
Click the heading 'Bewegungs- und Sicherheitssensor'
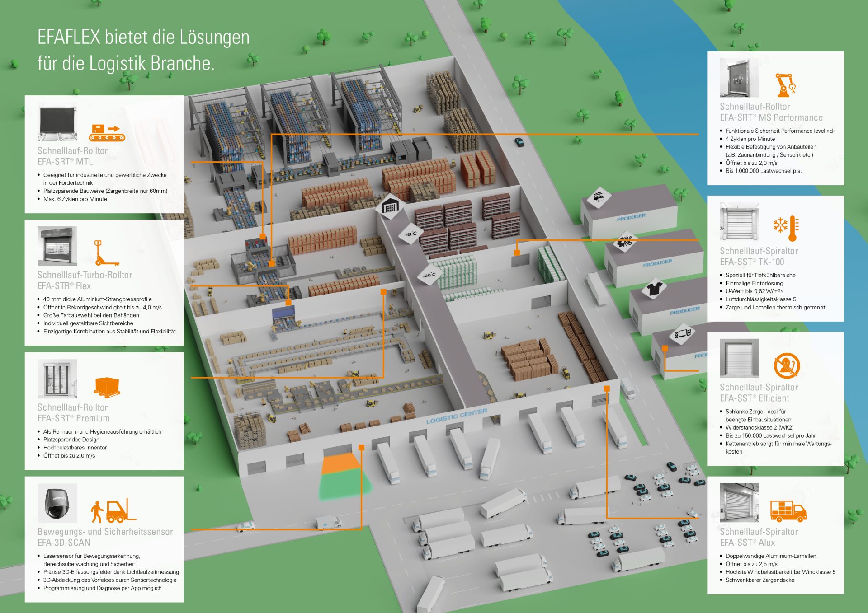[x=105, y=532]
